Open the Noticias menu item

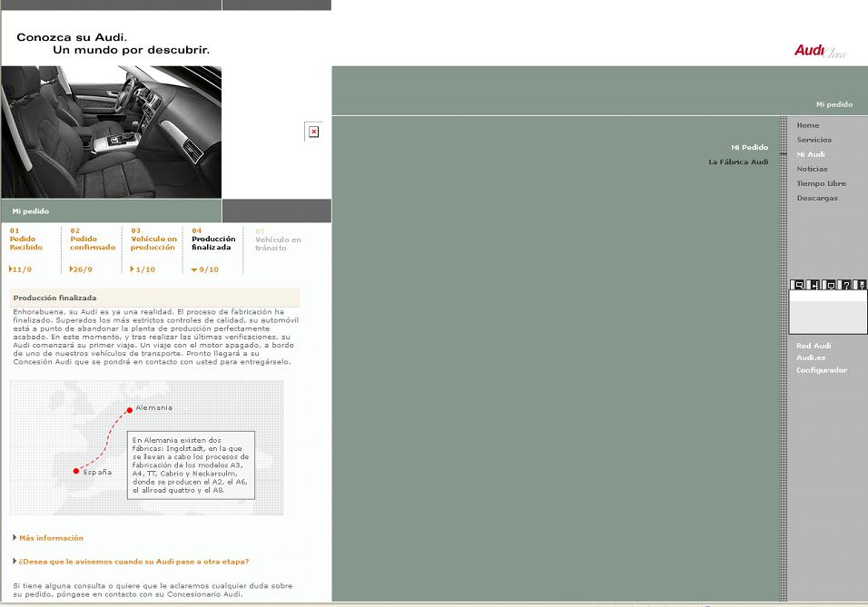(x=812, y=169)
